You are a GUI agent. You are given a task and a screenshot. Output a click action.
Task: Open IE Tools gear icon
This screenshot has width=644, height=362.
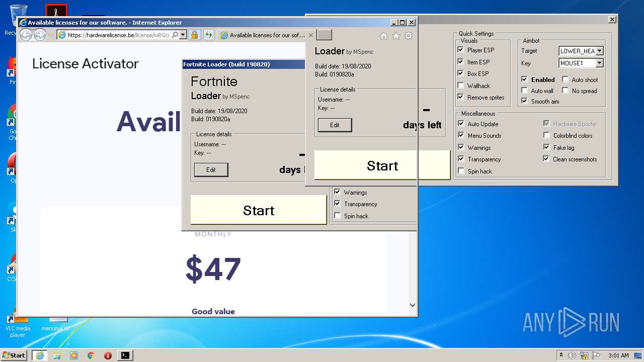[x=409, y=36]
